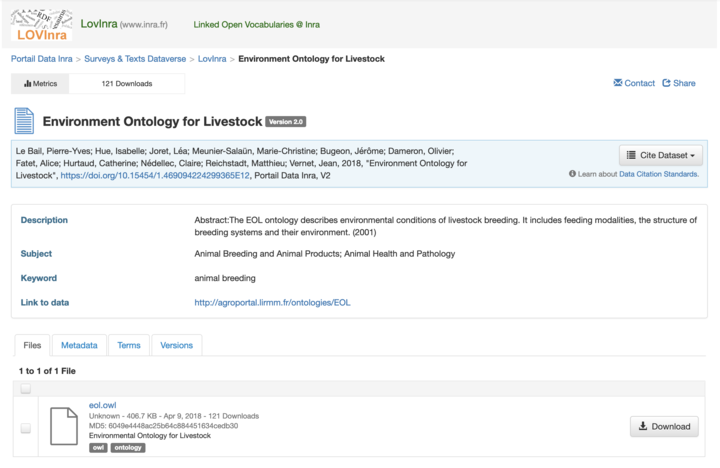720x468 pixels.
Task: Click the Description field label
Action: point(44,220)
